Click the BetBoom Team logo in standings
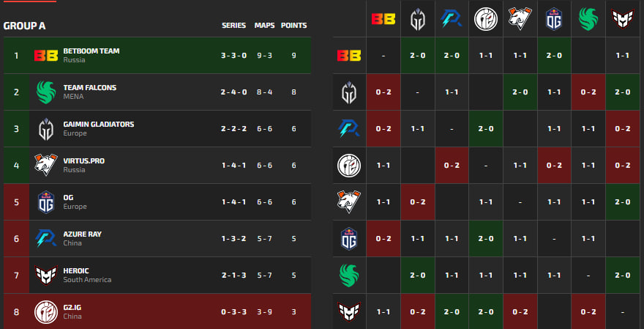The image size is (644, 329). (x=46, y=56)
